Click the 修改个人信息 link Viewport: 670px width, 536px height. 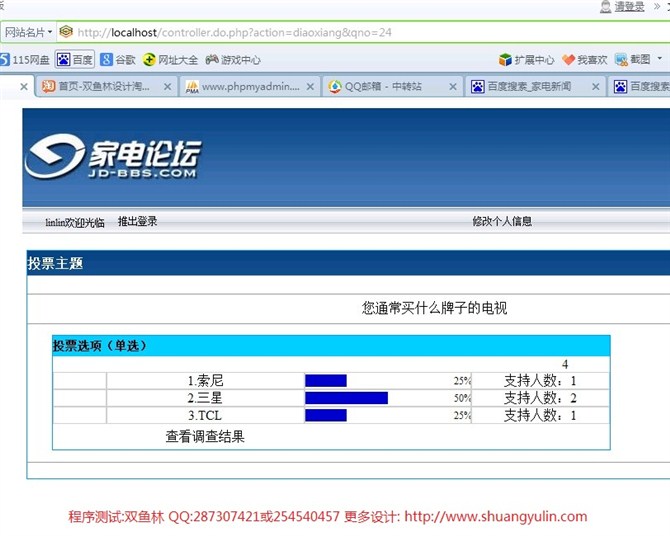(x=502, y=222)
